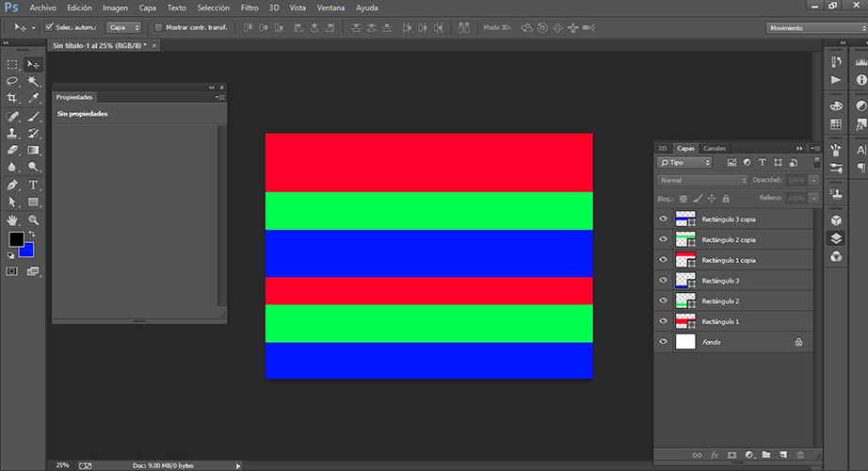Hide the Fondo layer
Image resolution: width=868 pixels, height=471 pixels.
[x=663, y=342]
